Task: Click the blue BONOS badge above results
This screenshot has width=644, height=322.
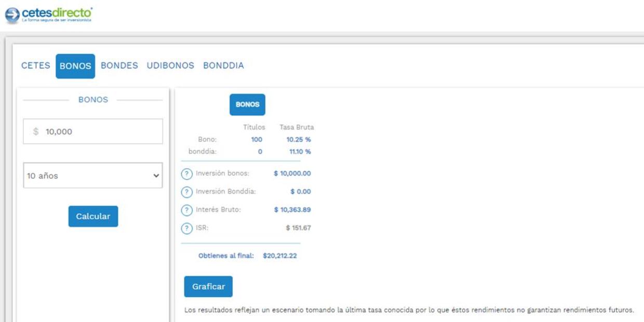Action: pyautogui.click(x=247, y=104)
